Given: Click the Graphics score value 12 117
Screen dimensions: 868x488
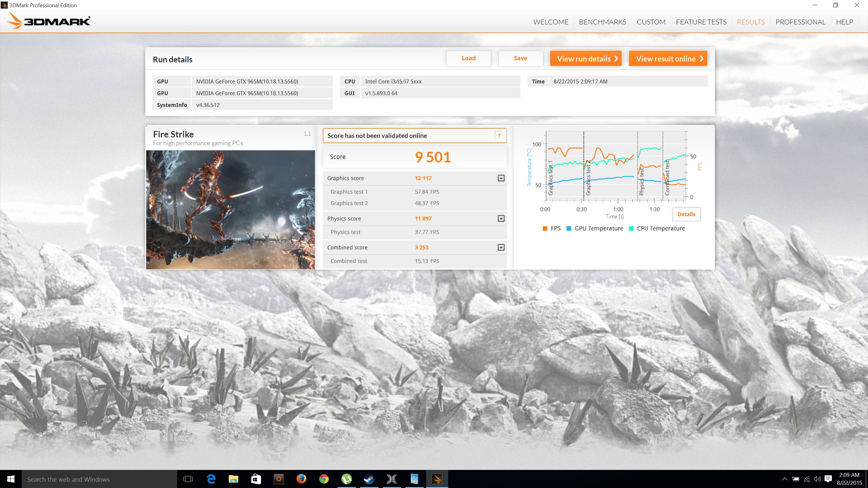Looking at the screenshot, I should click(423, 178).
